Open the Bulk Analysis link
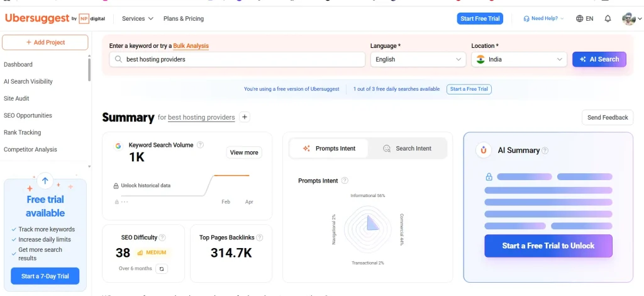The height and width of the screenshot is (296, 644). pos(191,46)
